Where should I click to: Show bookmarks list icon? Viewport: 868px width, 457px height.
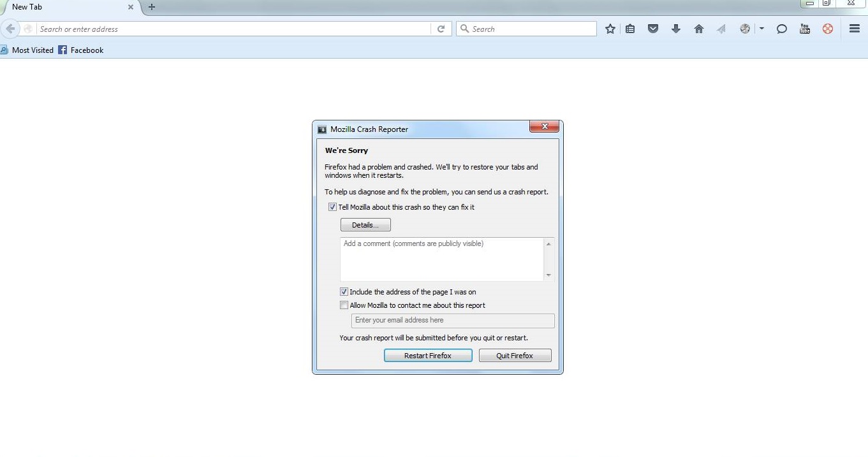[x=630, y=29]
